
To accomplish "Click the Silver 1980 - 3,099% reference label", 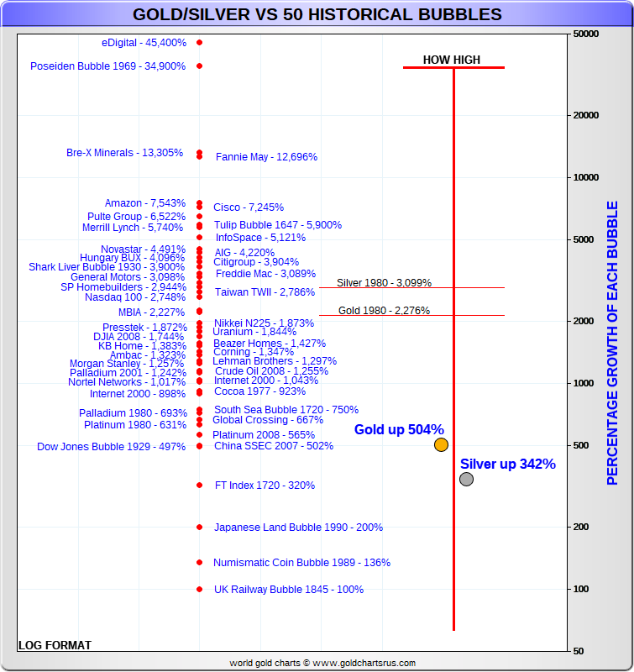I will coord(385,283).
